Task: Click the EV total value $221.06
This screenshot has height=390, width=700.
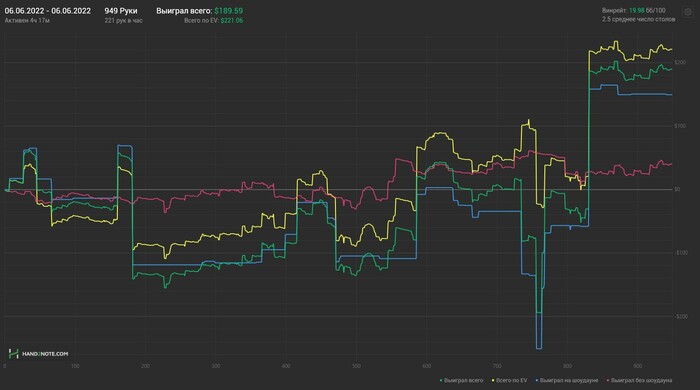Action: [x=232, y=21]
